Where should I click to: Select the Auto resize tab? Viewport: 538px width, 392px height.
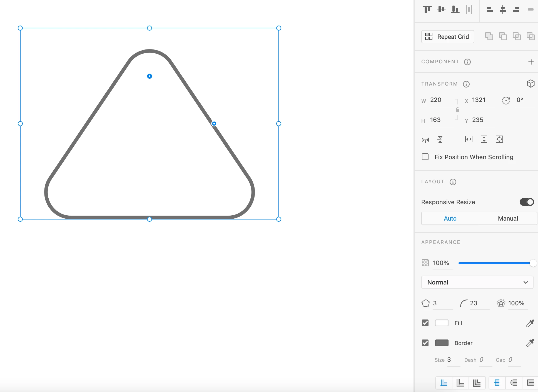(450, 218)
